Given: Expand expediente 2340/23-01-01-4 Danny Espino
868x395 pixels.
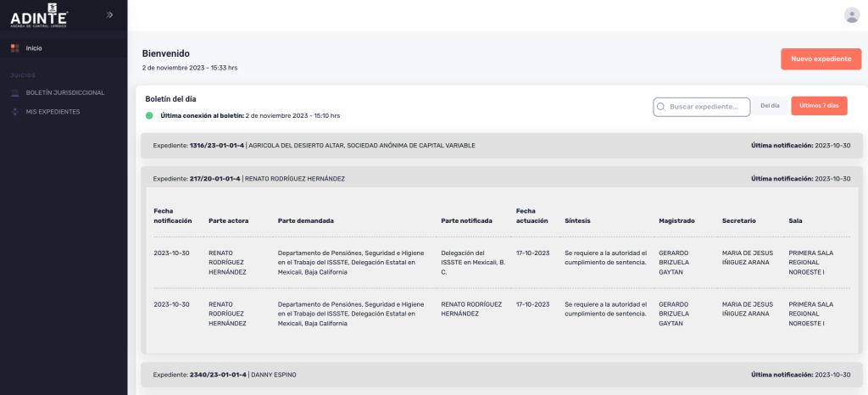Looking at the screenshot, I should click(x=501, y=375).
